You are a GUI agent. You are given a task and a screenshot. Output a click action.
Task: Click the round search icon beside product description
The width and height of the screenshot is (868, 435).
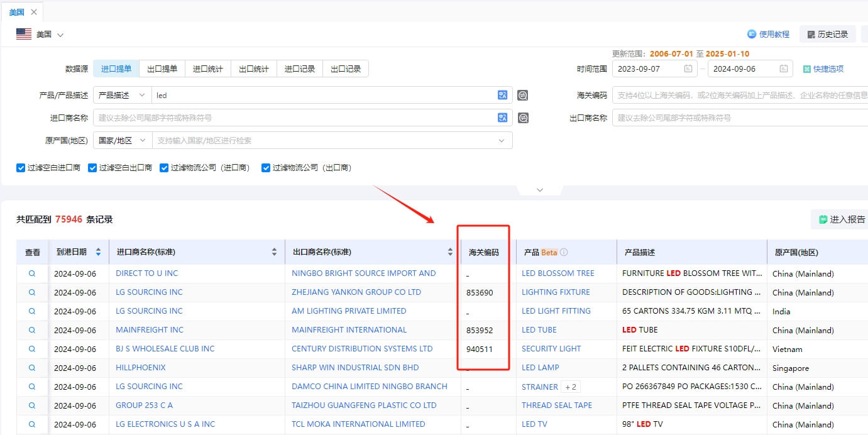point(522,96)
